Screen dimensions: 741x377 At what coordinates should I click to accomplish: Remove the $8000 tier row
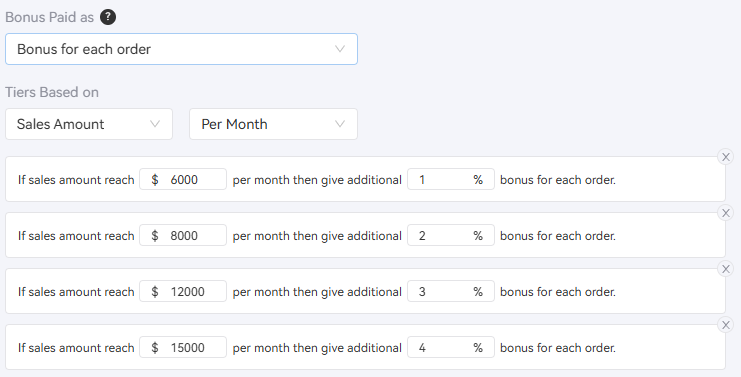pos(726,213)
